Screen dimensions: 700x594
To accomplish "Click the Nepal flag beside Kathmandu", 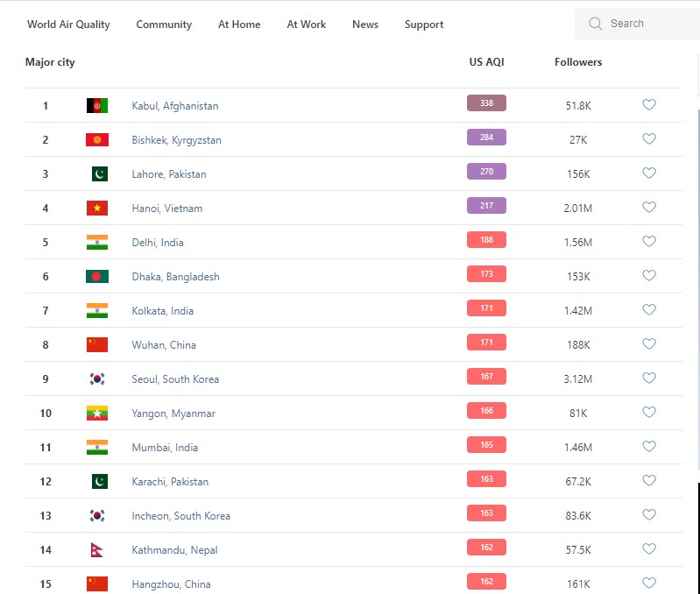I will coord(97,550).
